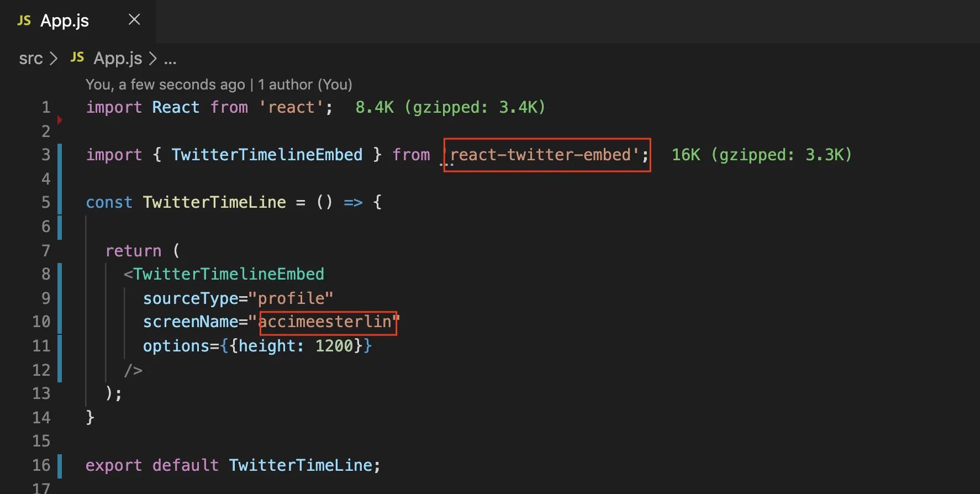Click the src breadcrumb folder

[30, 59]
